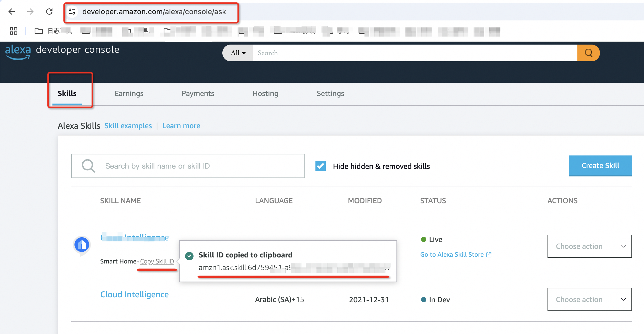
Task: Click the Smart Home skill icon
Action: click(82, 245)
